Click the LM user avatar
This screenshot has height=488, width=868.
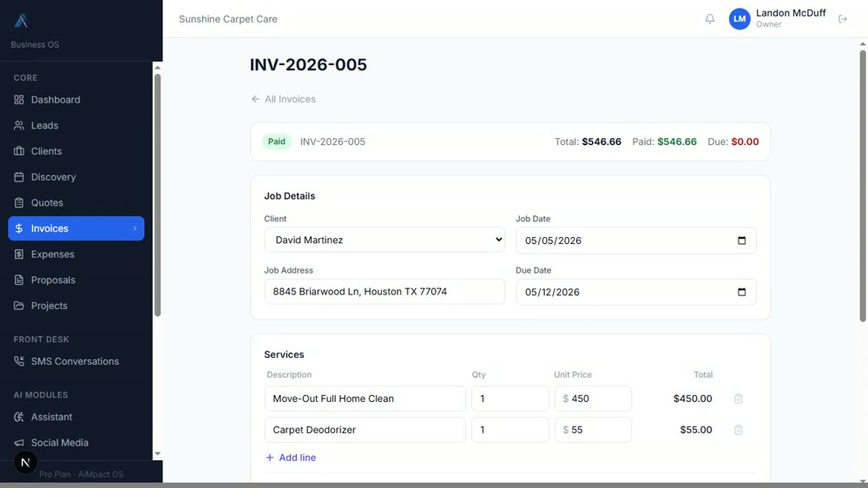coord(739,19)
